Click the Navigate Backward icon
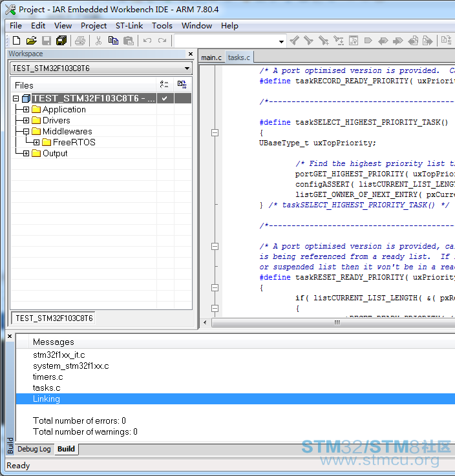The height and width of the screenshot is (476, 455). click(413, 41)
